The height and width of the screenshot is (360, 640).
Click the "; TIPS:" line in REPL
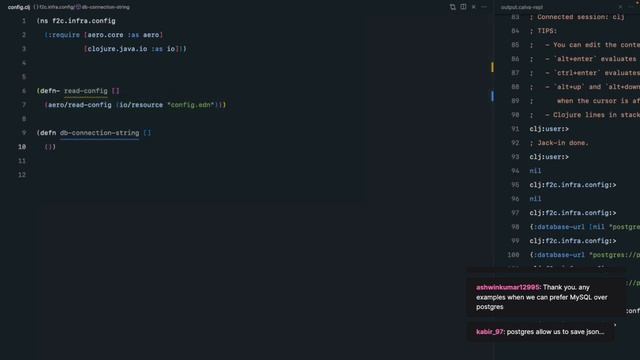(543, 31)
